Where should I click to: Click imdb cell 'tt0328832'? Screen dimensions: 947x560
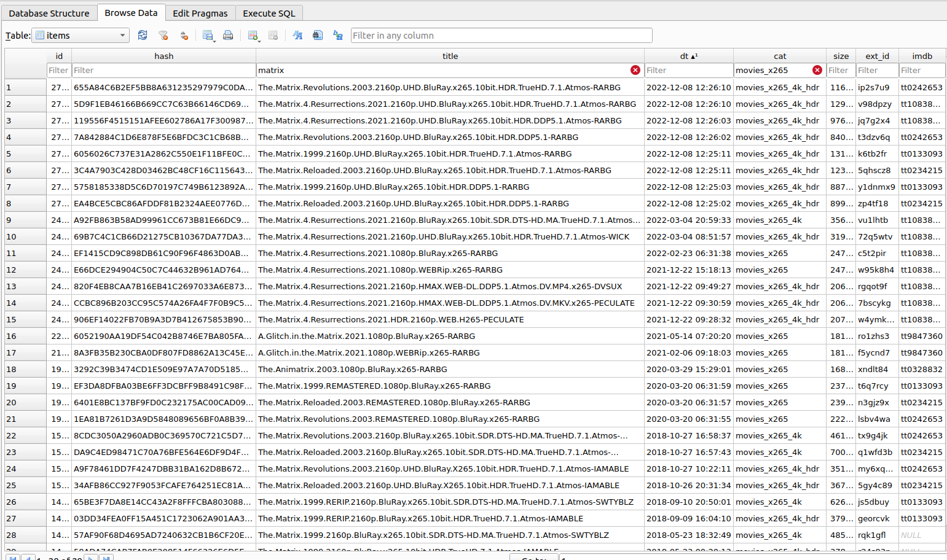pyautogui.click(x=922, y=369)
